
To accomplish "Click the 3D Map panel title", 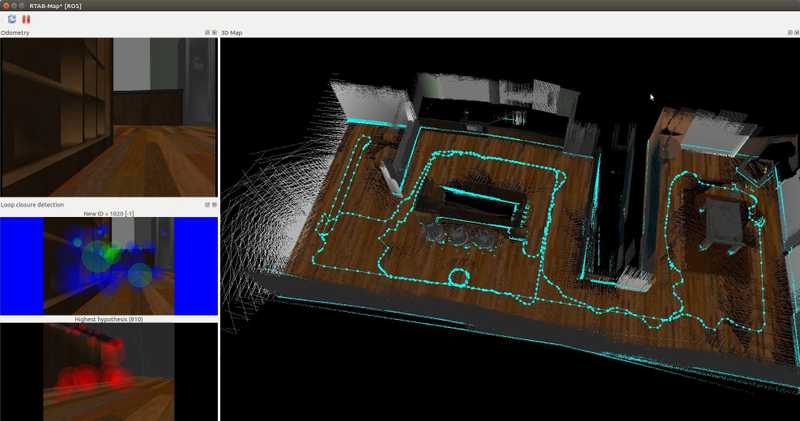I will 231,33.
